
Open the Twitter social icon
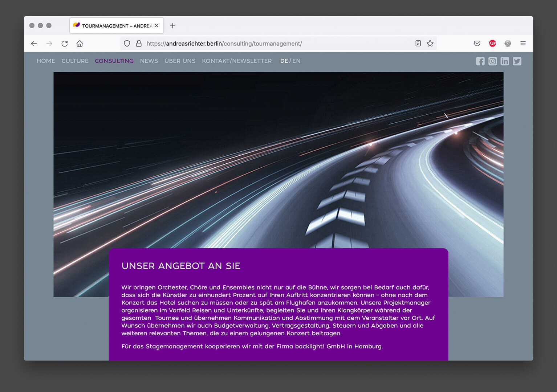pos(517,61)
